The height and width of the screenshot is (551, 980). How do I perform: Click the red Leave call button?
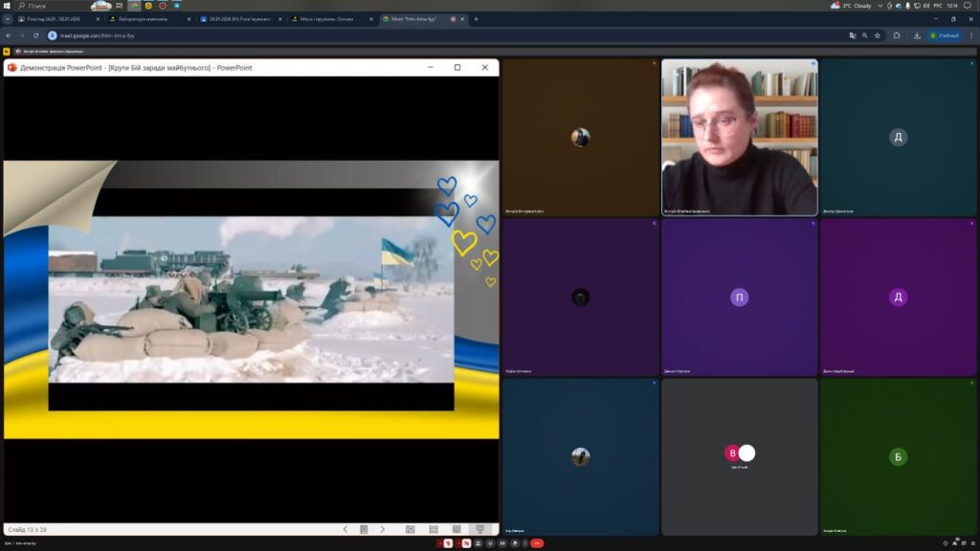[x=537, y=543]
